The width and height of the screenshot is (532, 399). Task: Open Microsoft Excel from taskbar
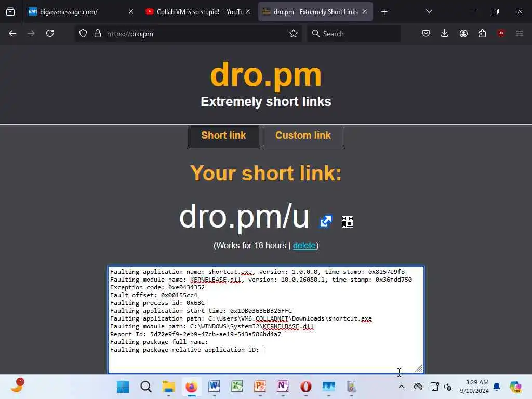pyautogui.click(x=237, y=387)
